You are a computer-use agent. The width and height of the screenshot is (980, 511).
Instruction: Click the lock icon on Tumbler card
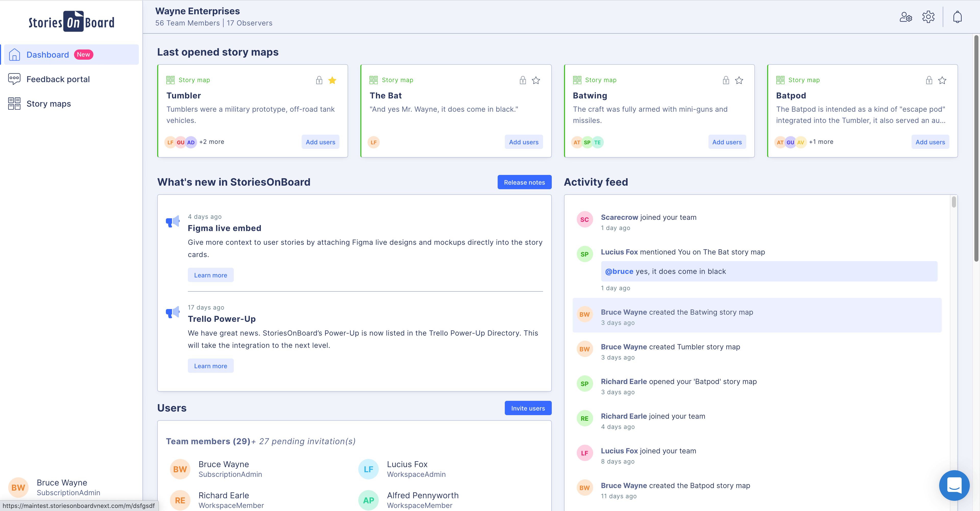[x=319, y=80]
